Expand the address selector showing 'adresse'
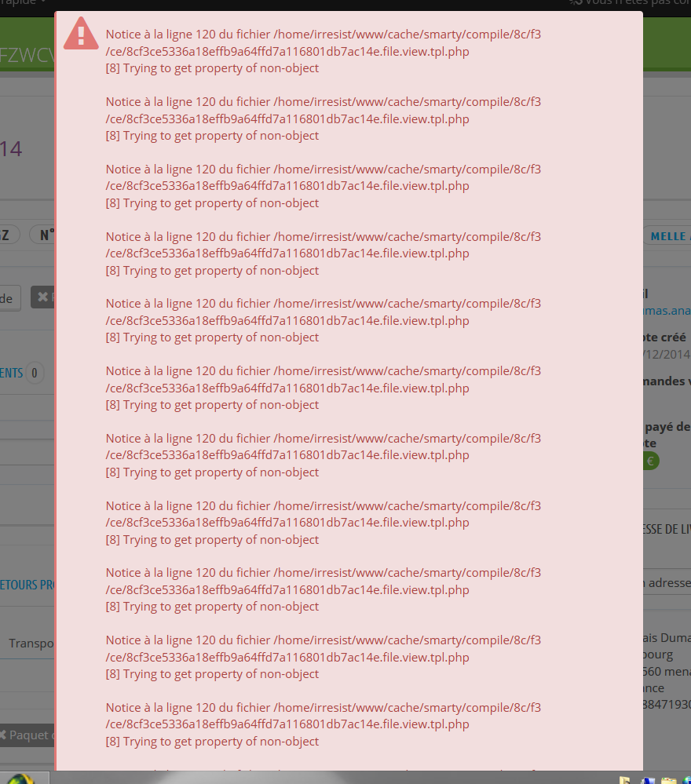Image resolution: width=691 pixels, height=784 pixels. [667, 583]
